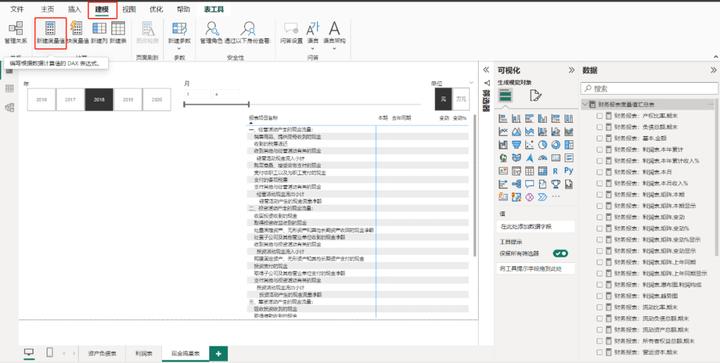Check field 财务报表: 流动比率.期末

pos(600,307)
